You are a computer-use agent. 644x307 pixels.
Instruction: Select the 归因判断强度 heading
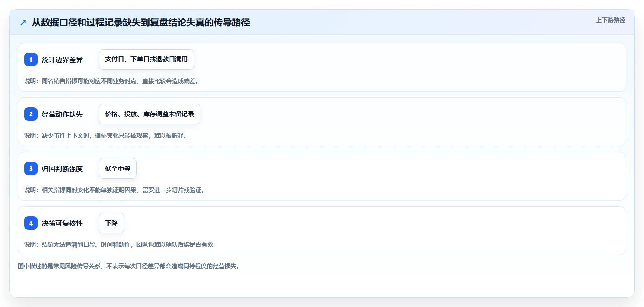point(62,168)
